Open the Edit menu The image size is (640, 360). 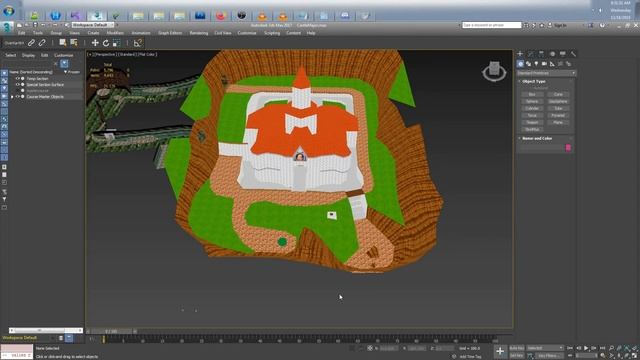click(22, 33)
